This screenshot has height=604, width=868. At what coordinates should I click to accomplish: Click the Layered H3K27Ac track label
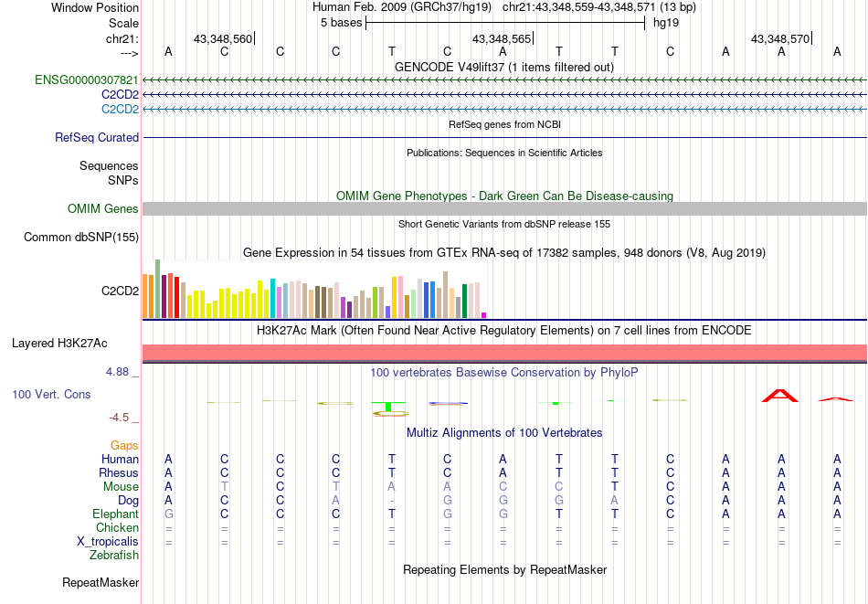(x=59, y=344)
